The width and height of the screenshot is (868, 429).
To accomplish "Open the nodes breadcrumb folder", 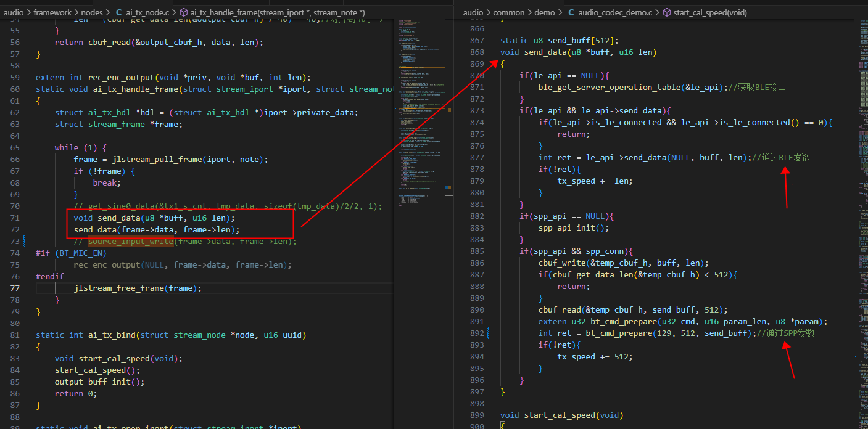I will click(93, 12).
